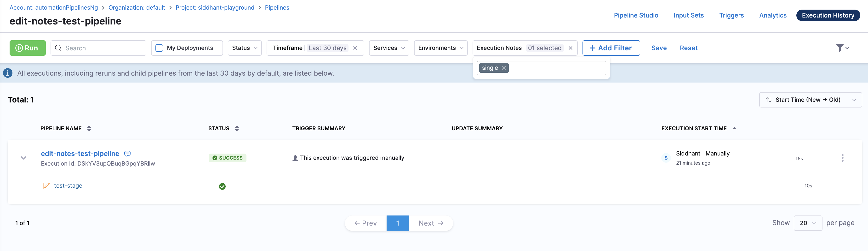
Task: Open the filter funnel icon on the far right
Action: [840, 48]
